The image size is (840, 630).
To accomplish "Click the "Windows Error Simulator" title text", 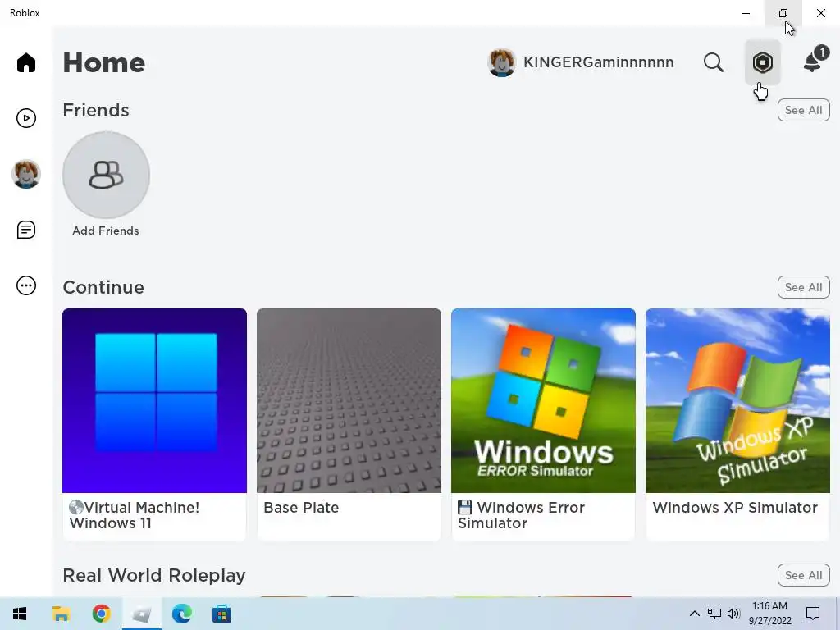I will click(x=521, y=515).
